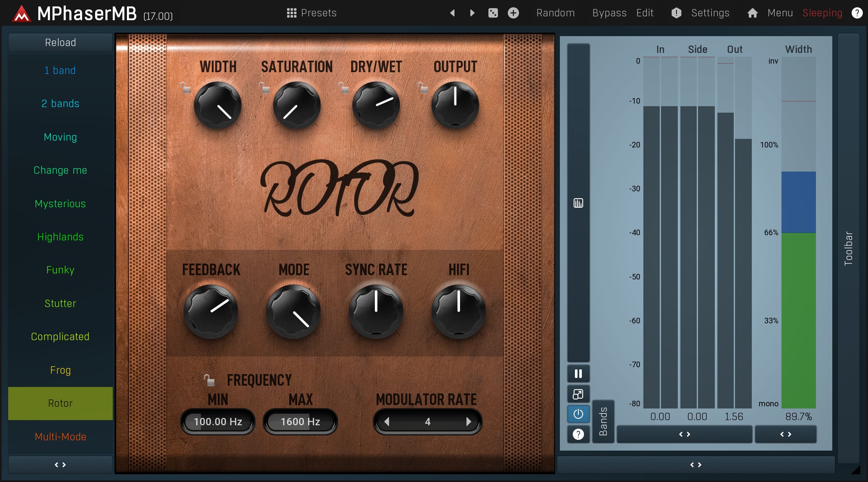Expand the preset list bottom arrows

(60, 465)
